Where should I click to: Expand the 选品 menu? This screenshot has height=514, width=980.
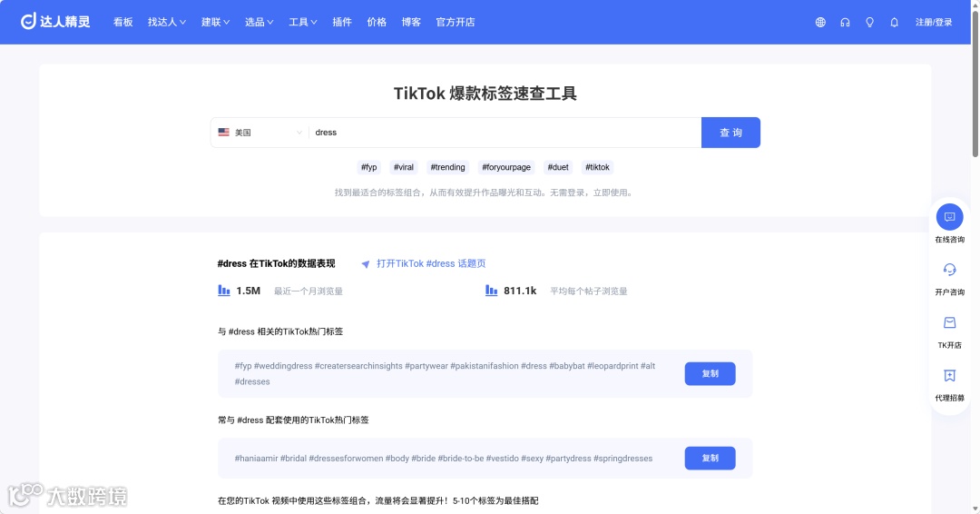click(260, 22)
